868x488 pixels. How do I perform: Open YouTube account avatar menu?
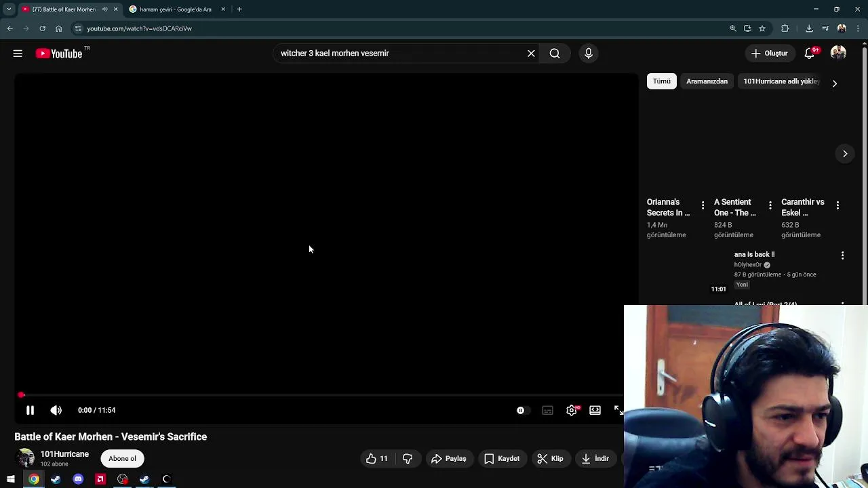pos(838,54)
